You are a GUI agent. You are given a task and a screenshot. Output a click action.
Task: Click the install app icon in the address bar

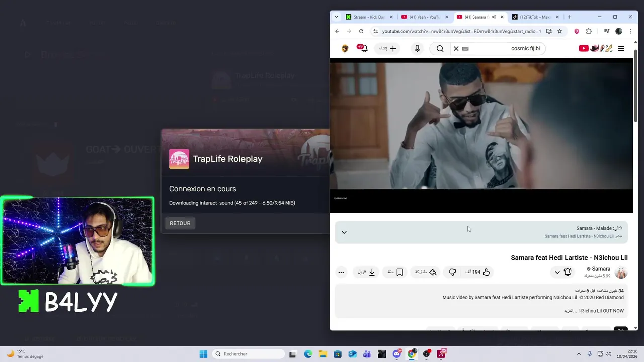coord(549,31)
